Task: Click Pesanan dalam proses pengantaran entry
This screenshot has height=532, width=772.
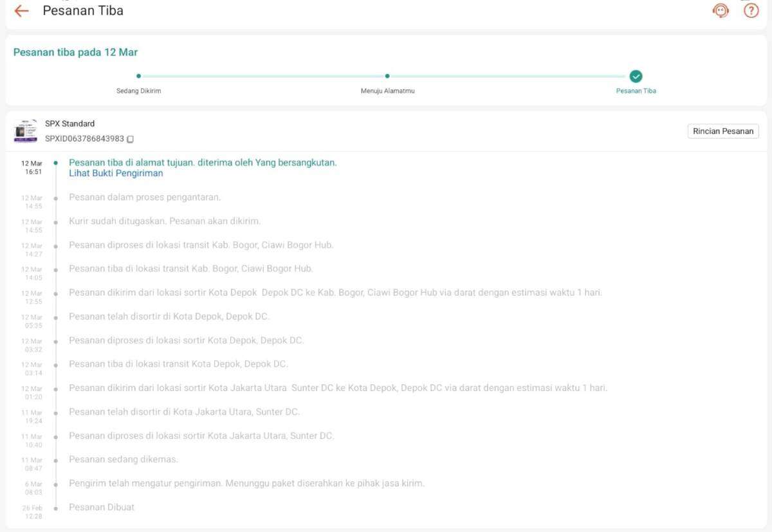Action: coord(145,197)
